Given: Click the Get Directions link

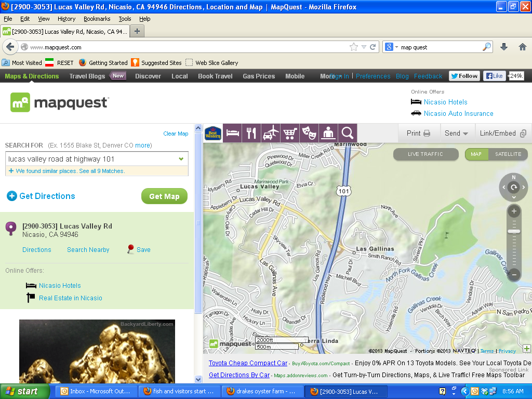Looking at the screenshot, I should (x=47, y=196).
